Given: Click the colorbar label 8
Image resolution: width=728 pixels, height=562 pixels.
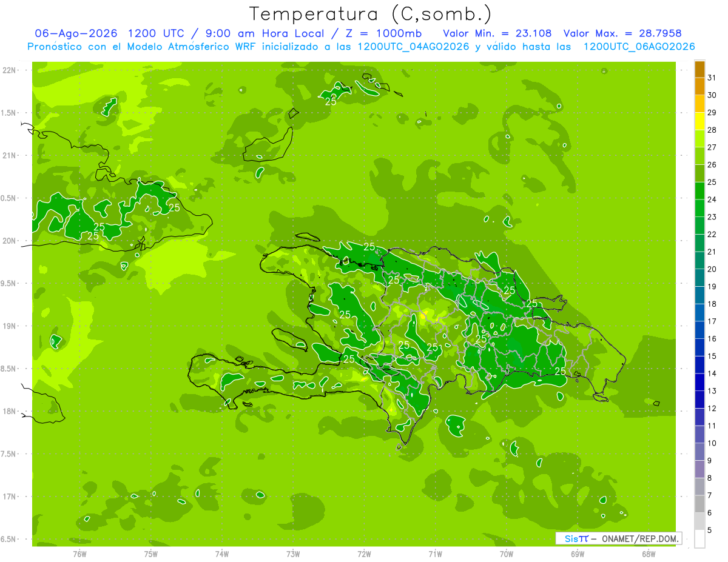Looking at the screenshot, I should 709,478.
